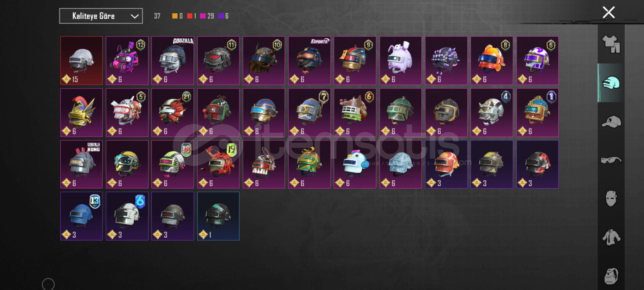Viewport: 644px width, 290px height.
Task: Select the glitter disco helmet worth 15
Action: [81, 61]
